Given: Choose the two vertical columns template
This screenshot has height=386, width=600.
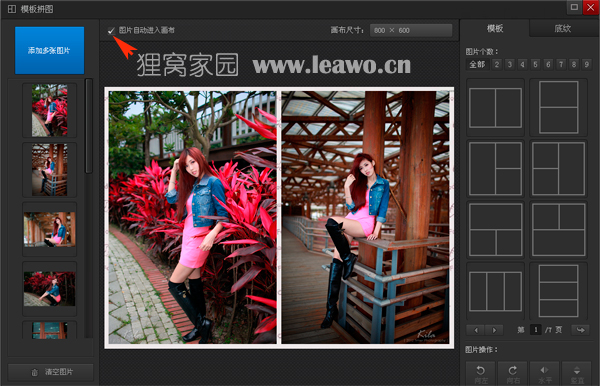Looking at the screenshot, I should pyautogui.click(x=495, y=107).
